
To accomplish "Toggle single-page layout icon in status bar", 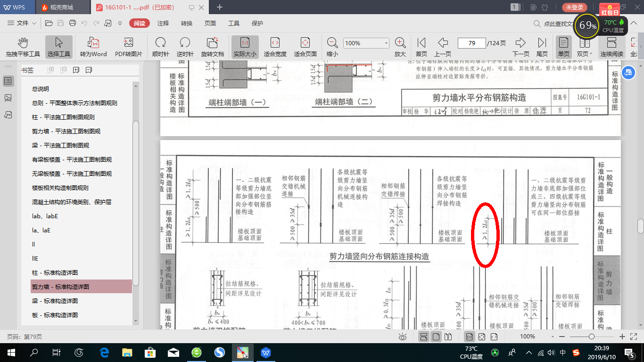I will (436, 337).
